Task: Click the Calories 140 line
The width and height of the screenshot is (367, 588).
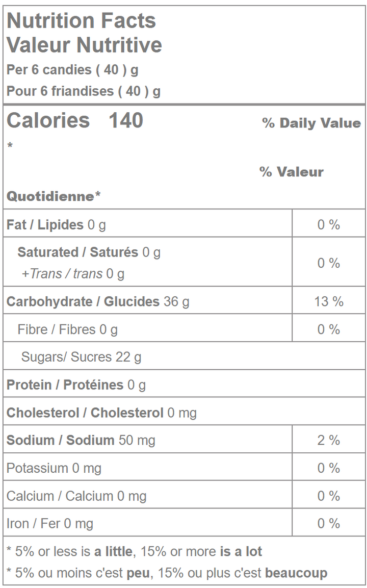Action: [x=75, y=121]
